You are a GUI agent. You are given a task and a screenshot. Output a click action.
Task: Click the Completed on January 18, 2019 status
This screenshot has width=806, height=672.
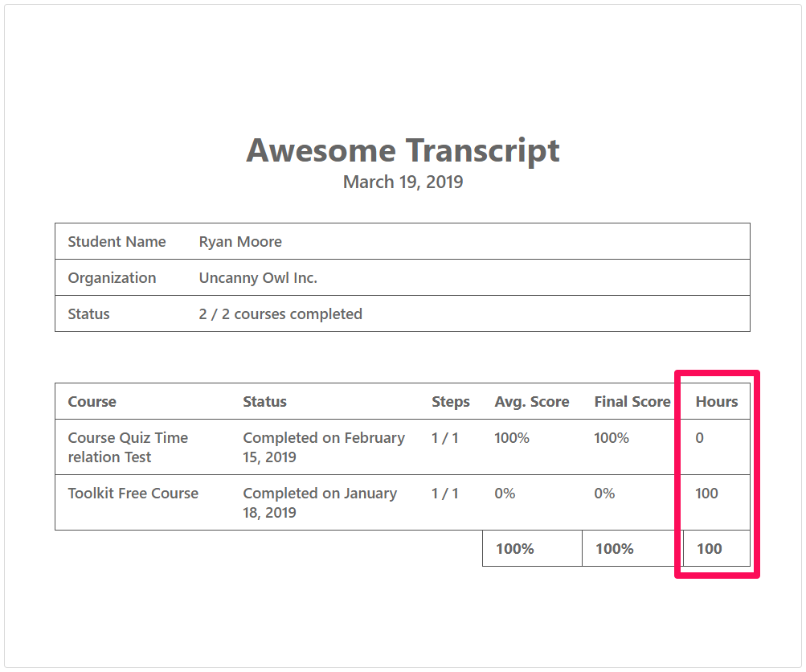point(319,503)
